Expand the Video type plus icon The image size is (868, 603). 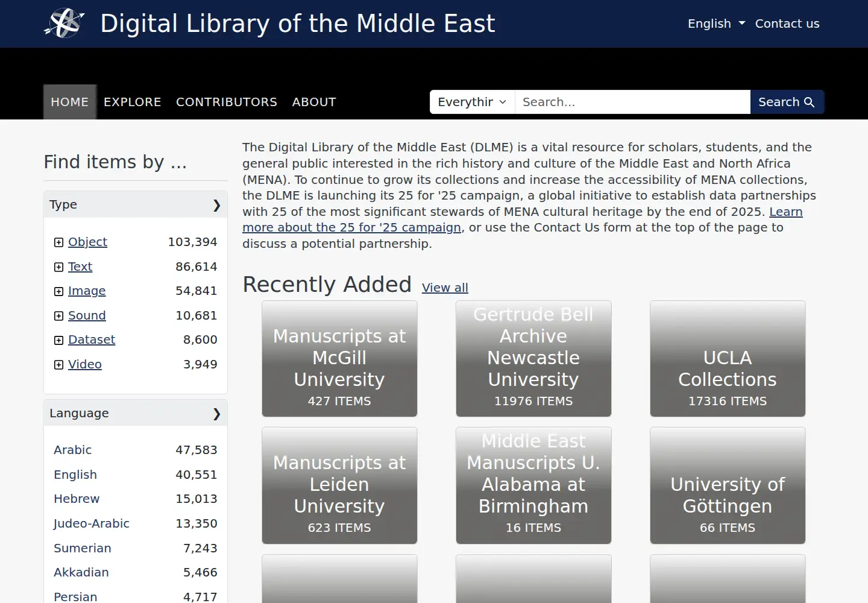58,365
